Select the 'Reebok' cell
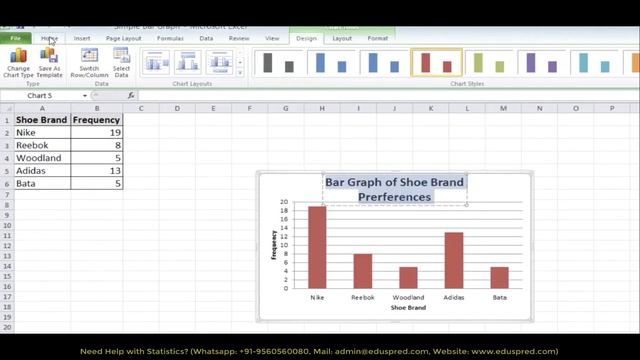Screen dimensions: 640x360 point(42,145)
